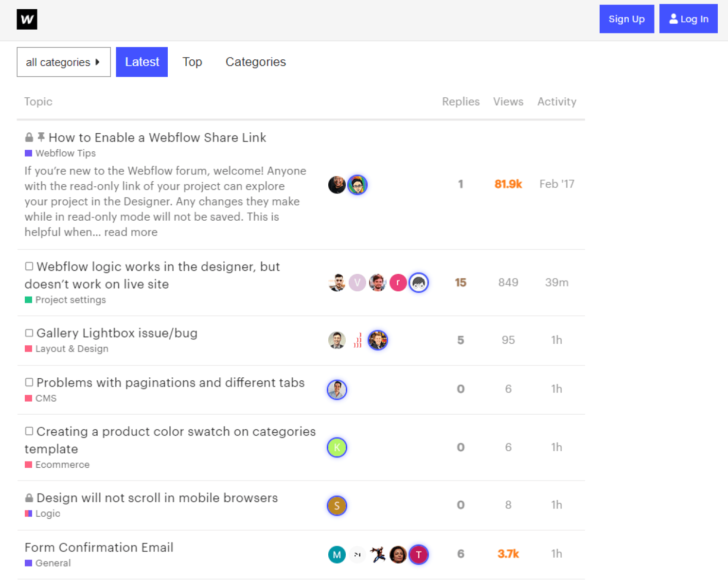Open Form Confirmation Email topic

(x=99, y=547)
